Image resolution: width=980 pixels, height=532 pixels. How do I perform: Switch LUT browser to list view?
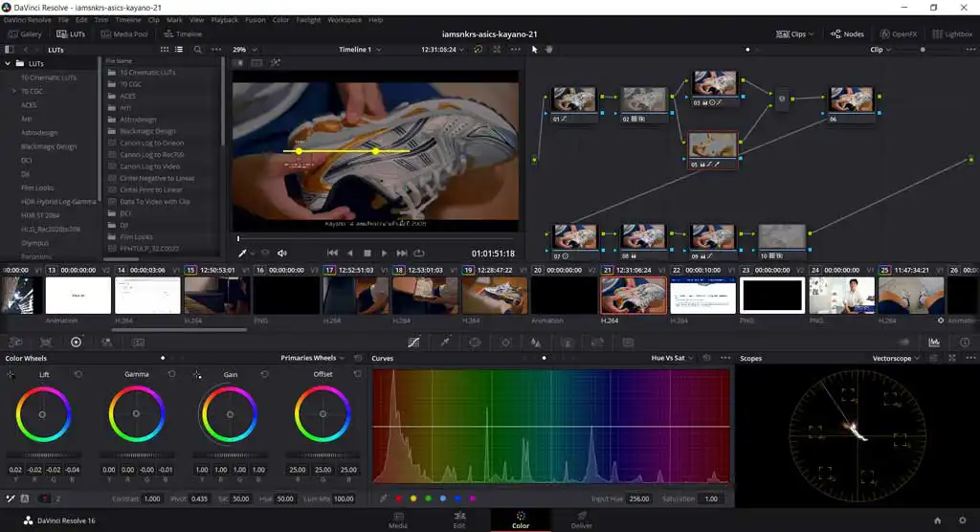tap(179, 50)
